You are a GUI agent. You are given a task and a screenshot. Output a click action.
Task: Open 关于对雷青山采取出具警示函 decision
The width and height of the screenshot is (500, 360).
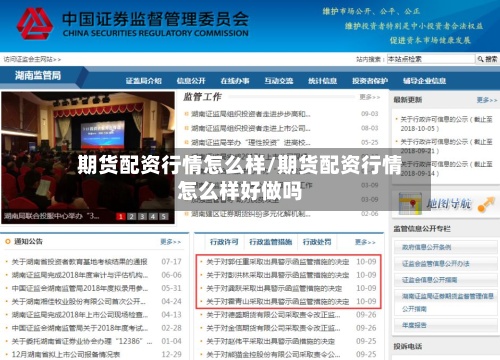278,301
